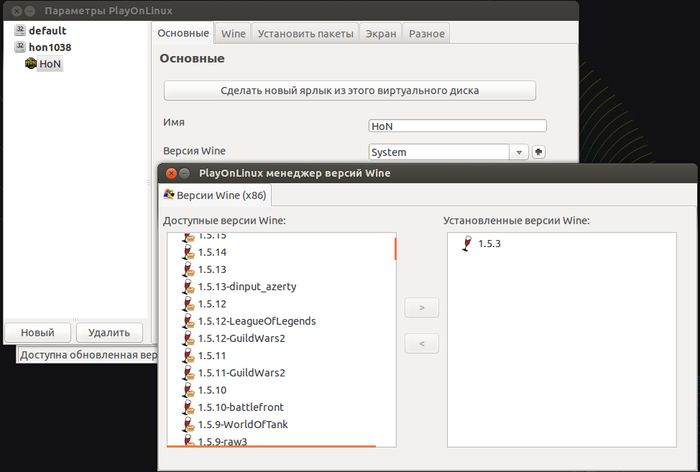Switch to the Wine tab

(233, 33)
